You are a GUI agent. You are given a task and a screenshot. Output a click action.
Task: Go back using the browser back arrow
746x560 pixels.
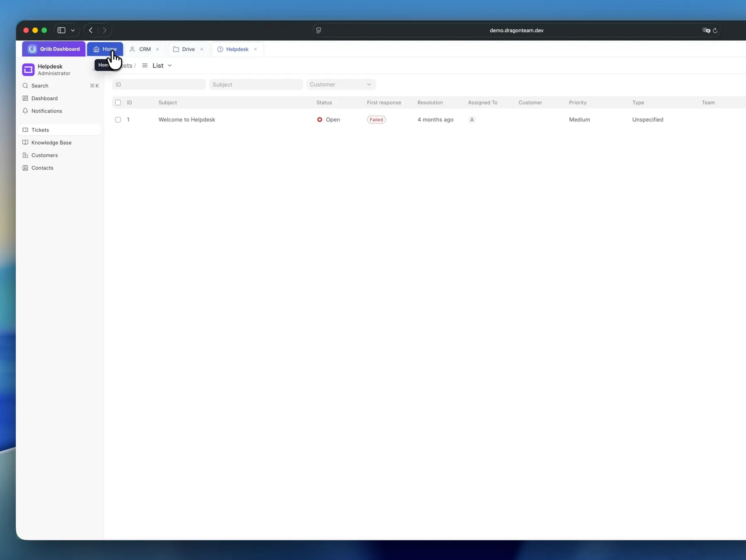tap(91, 30)
